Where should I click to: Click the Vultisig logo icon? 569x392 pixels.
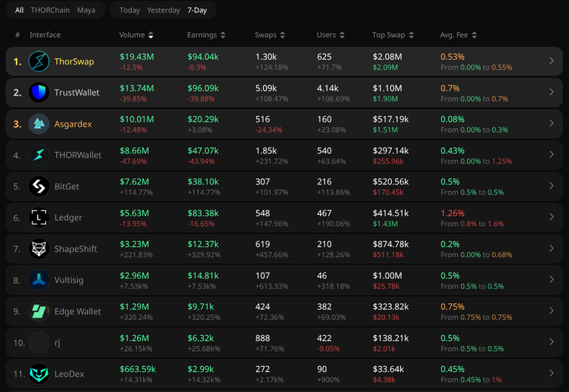39,280
